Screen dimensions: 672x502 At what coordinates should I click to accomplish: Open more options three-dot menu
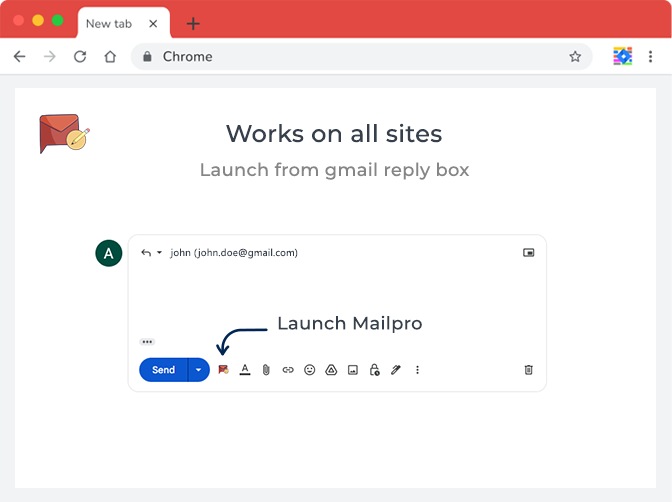417,370
